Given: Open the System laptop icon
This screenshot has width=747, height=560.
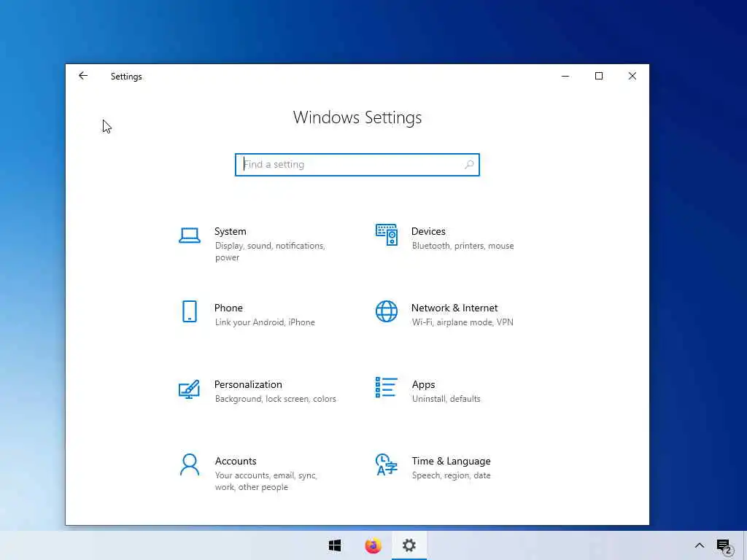Looking at the screenshot, I should pos(190,236).
